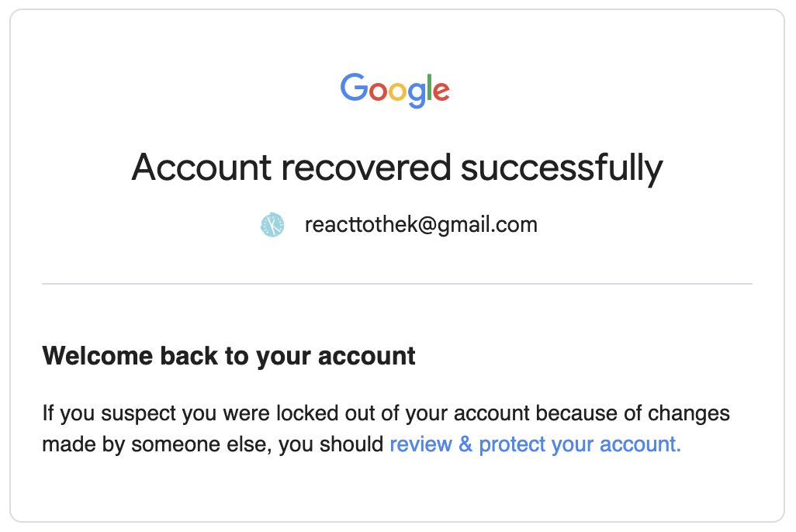This screenshot has height=532, width=796.
Task: Click the horizontal divider below the email
Action: coord(397,284)
